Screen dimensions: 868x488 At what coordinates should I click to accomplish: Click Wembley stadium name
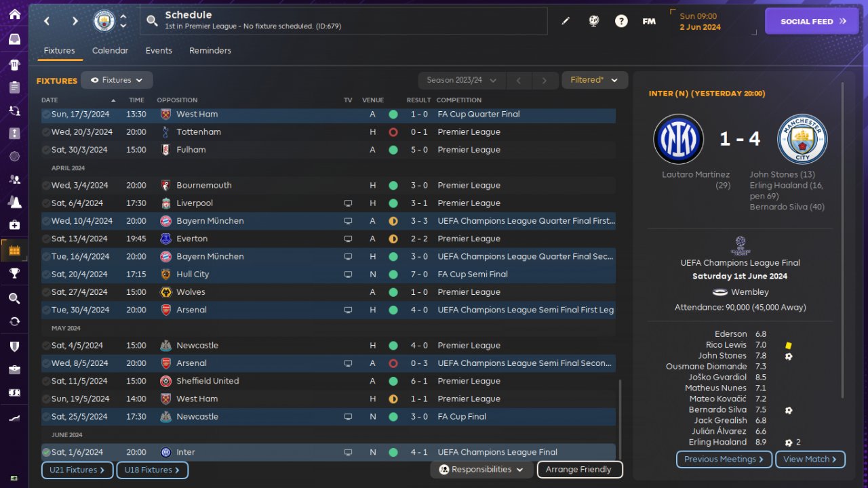[750, 292]
